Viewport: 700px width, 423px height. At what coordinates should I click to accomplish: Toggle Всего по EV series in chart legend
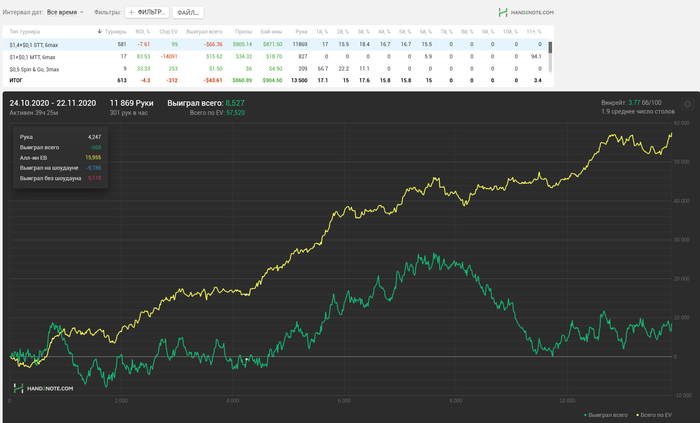(x=654, y=415)
